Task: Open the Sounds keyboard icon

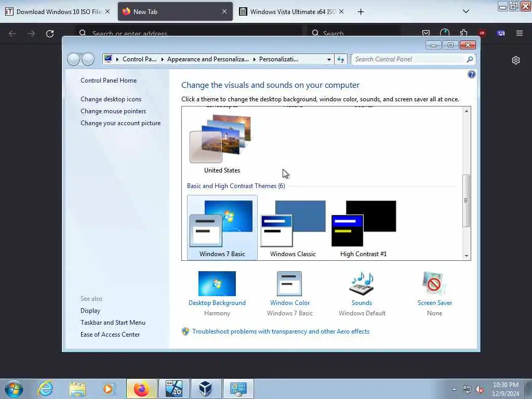Action: click(x=362, y=283)
